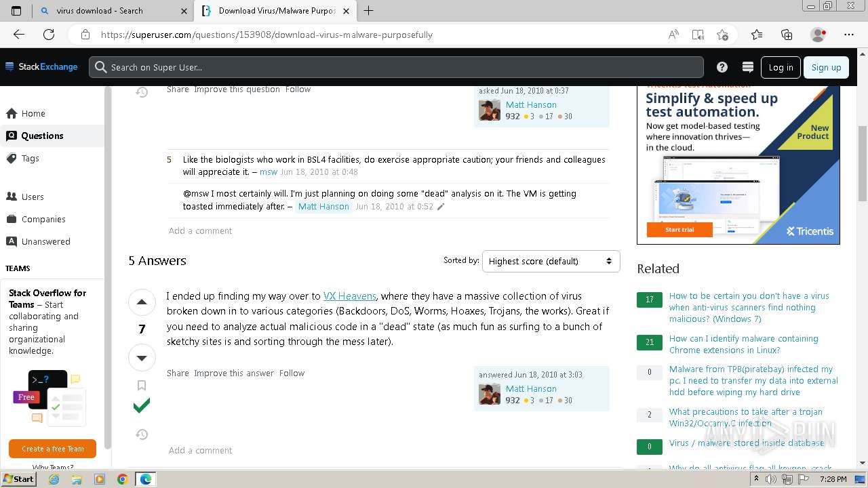Click the taskbar clock showing 7:28 PM
This screenshot has height=488, width=868.
pos(832,479)
